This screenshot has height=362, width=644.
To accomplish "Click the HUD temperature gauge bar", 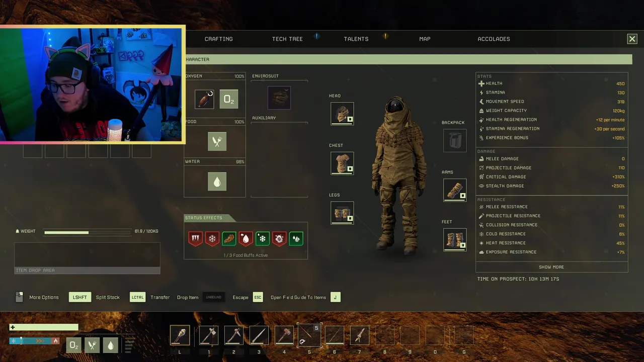I will coord(35,341).
